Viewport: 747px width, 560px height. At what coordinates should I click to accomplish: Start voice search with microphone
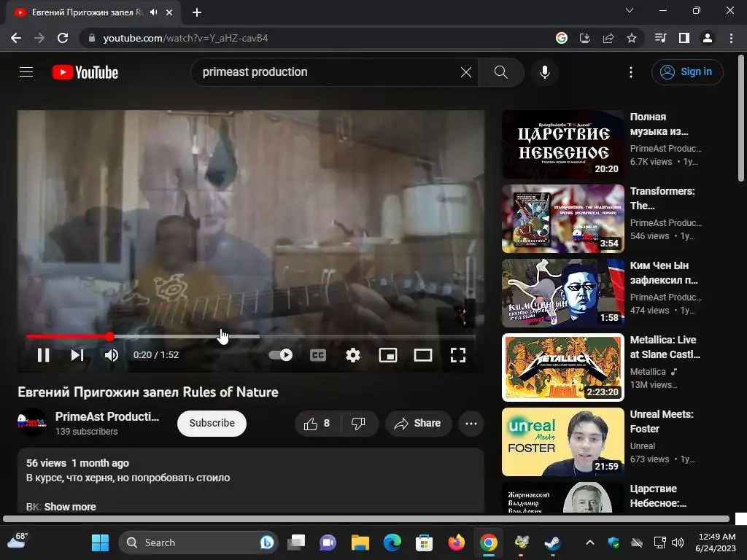(544, 72)
